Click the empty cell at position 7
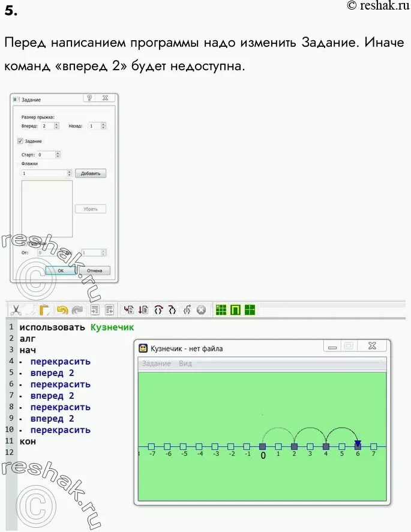The height and width of the screenshot is (532, 411). (374, 446)
